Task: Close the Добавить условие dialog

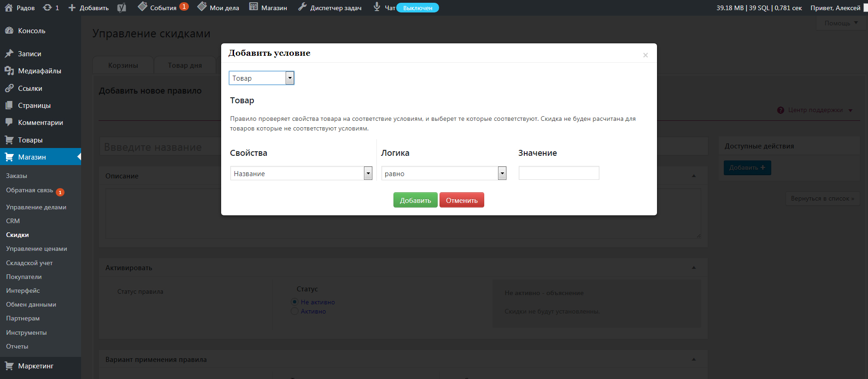Action: (645, 55)
